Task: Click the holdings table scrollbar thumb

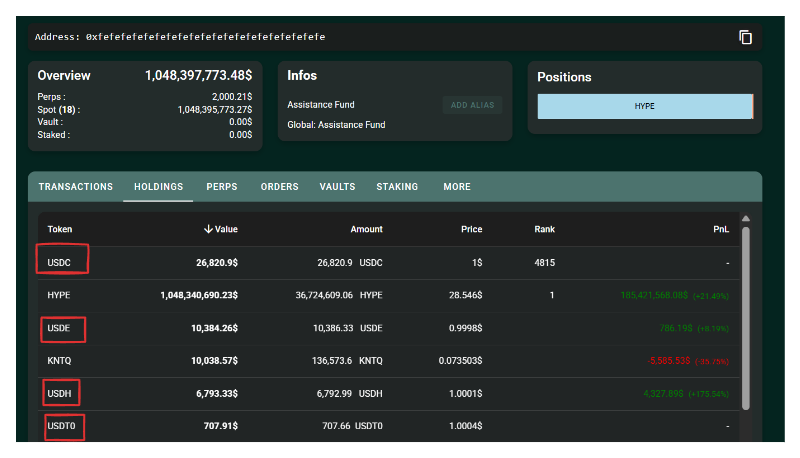Action: pyautogui.click(x=745, y=318)
